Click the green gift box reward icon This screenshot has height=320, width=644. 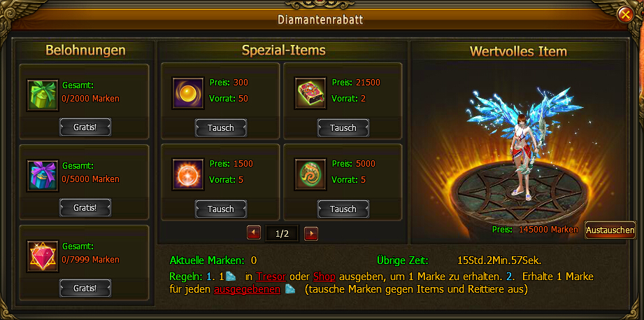(x=43, y=95)
